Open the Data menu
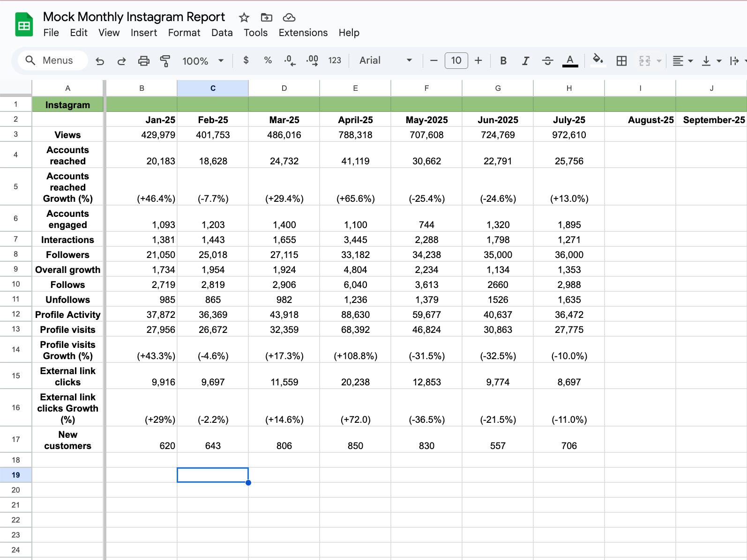 [x=222, y=33]
